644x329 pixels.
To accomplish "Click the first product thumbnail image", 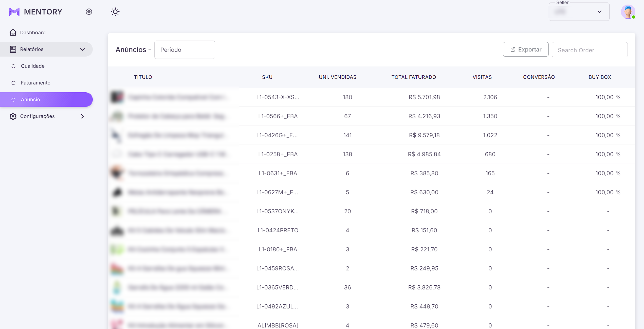I will [117, 97].
